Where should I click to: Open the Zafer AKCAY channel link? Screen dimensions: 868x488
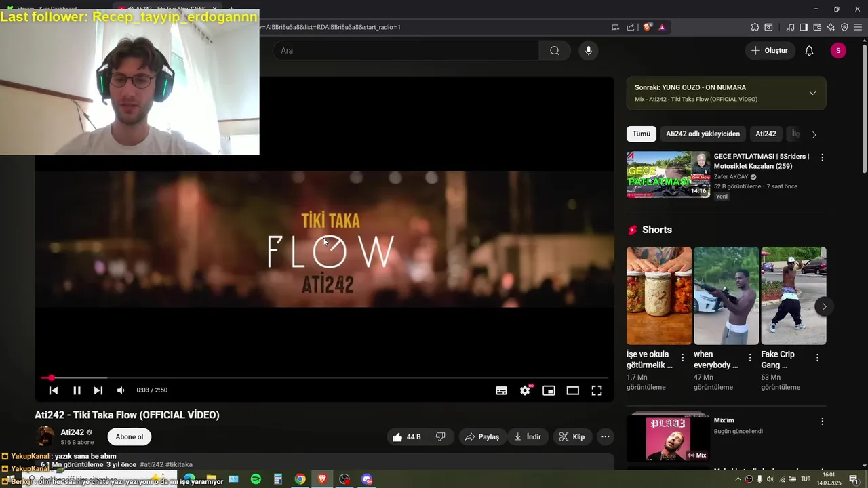(731, 177)
